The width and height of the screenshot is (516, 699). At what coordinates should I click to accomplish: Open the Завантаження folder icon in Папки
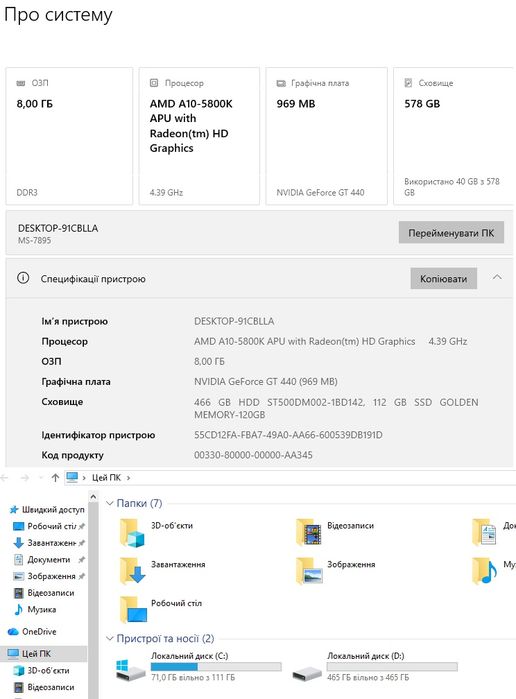[133, 571]
